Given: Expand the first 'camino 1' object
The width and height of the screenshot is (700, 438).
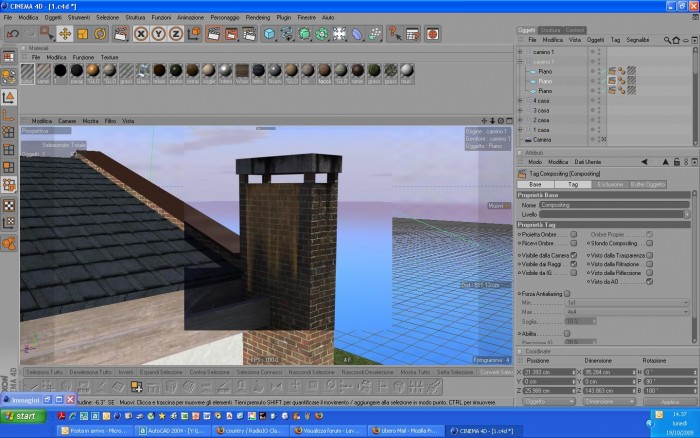Looking at the screenshot, I should click(520, 52).
